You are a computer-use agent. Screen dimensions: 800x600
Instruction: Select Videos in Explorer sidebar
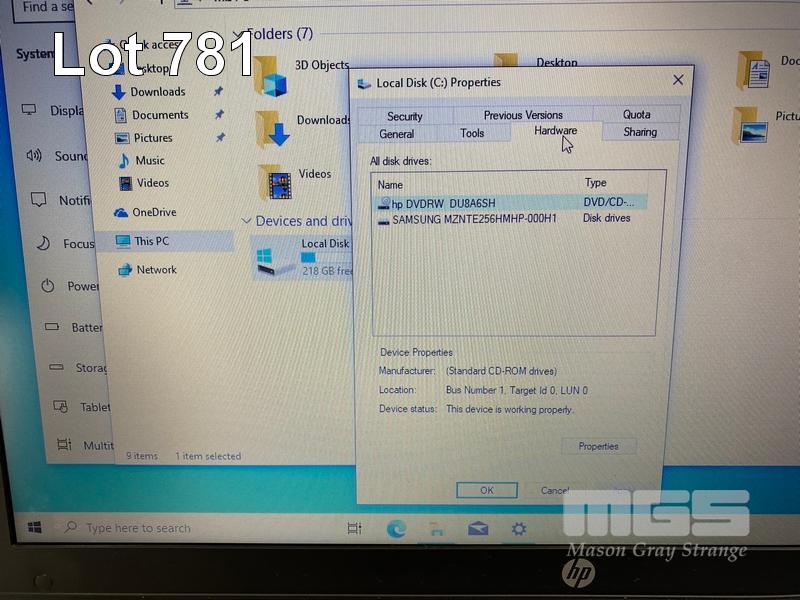(153, 183)
